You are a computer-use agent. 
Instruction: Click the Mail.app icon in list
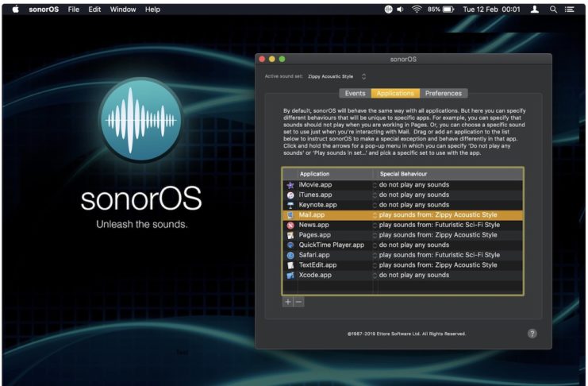pos(290,215)
